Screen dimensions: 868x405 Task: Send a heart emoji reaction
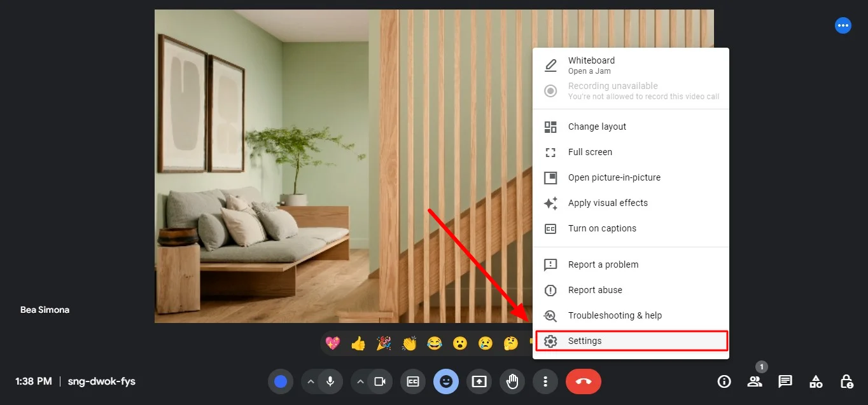[332, 343]
